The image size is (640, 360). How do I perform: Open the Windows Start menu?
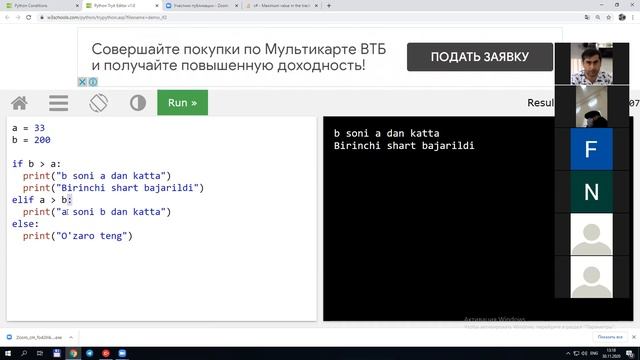click(x=8, y=353)
